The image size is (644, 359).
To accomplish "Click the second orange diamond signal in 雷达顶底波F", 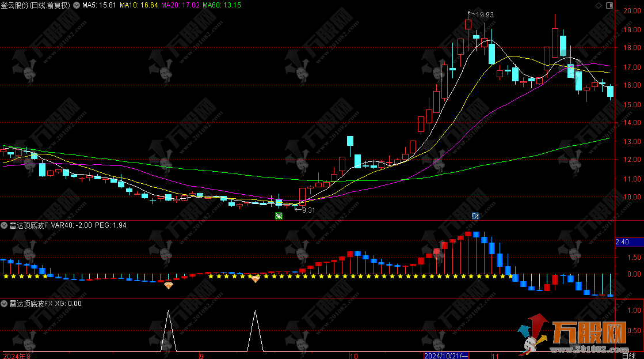I will coord(256,279).
